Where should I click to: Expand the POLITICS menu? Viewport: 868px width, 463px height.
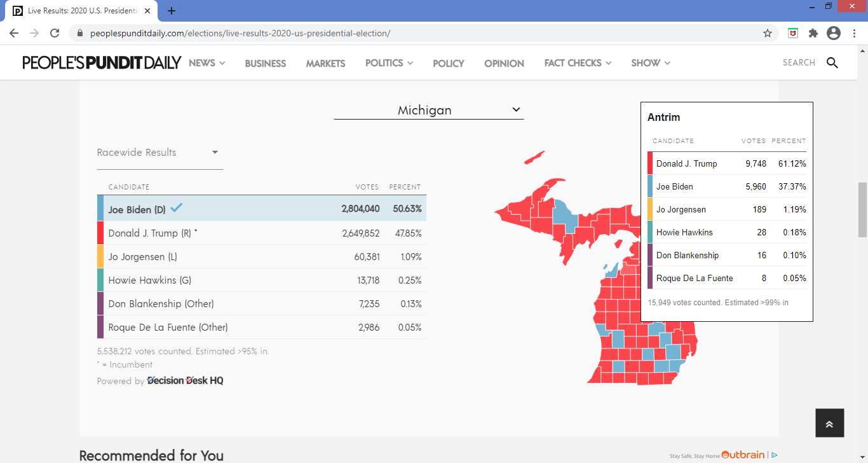[389, 63]
